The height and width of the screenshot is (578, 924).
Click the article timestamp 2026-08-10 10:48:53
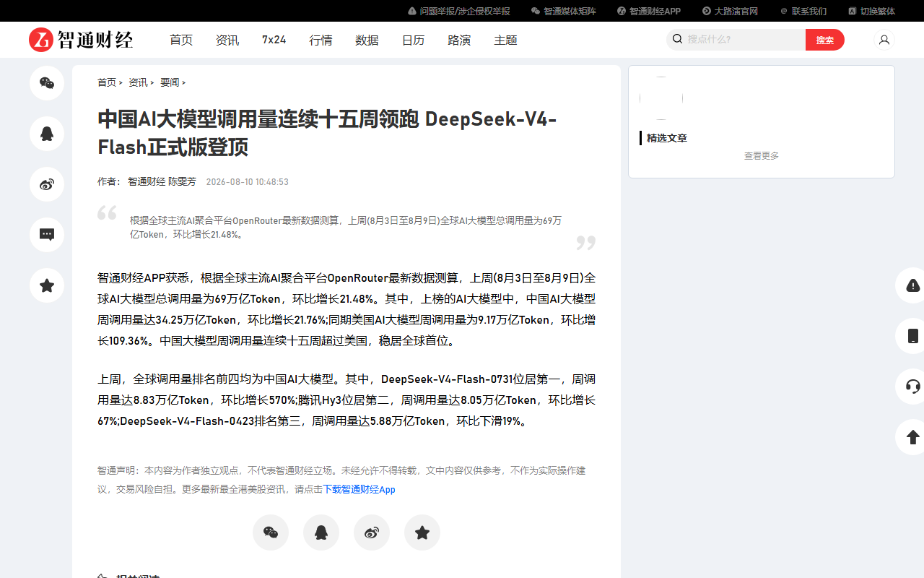click(248, 181)
